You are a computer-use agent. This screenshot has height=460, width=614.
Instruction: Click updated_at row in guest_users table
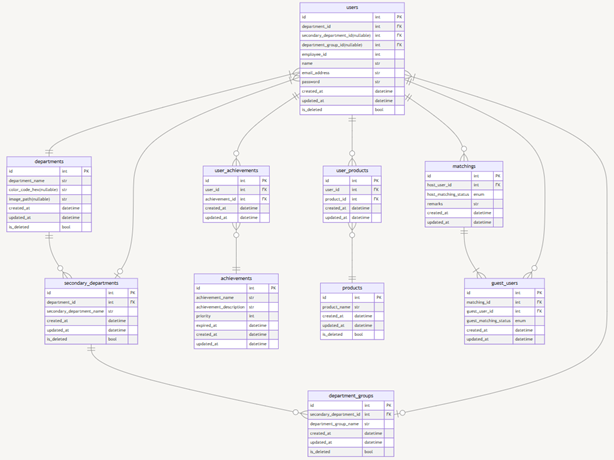504,339
